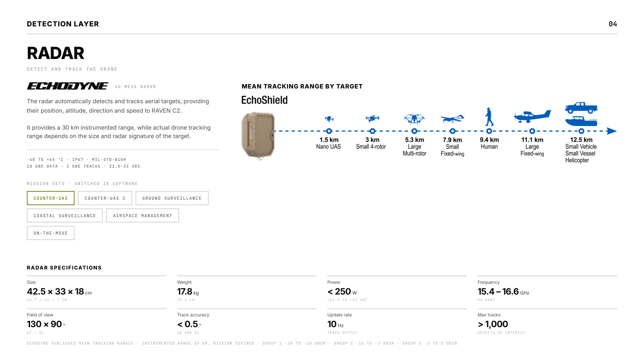
Task: Click the walking Human icon
Action: 489,117
